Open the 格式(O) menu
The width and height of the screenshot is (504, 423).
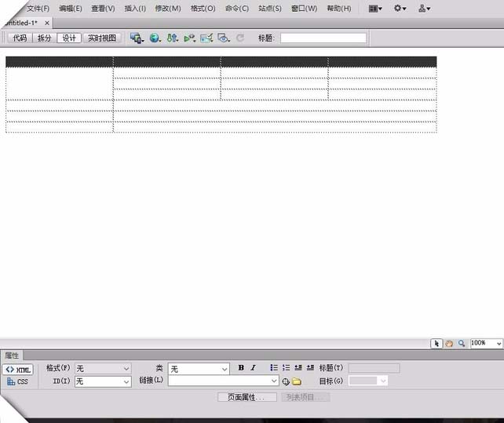coord(203,9)
